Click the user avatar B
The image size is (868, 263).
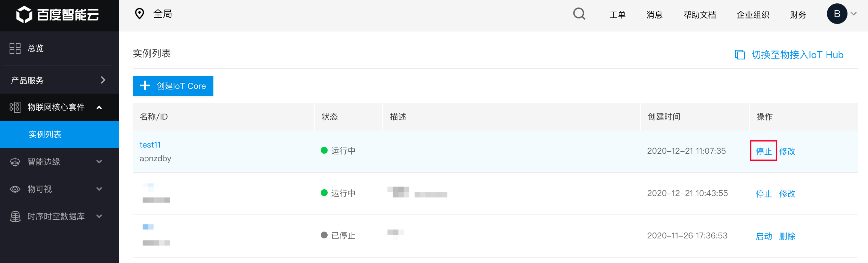(x=837, y=14)
